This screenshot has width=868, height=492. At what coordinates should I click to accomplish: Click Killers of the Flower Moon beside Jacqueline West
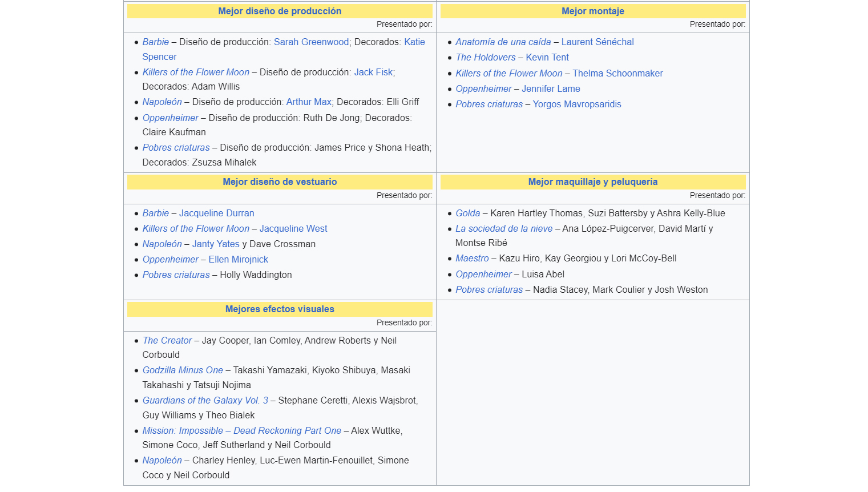(x=196, y=228)
